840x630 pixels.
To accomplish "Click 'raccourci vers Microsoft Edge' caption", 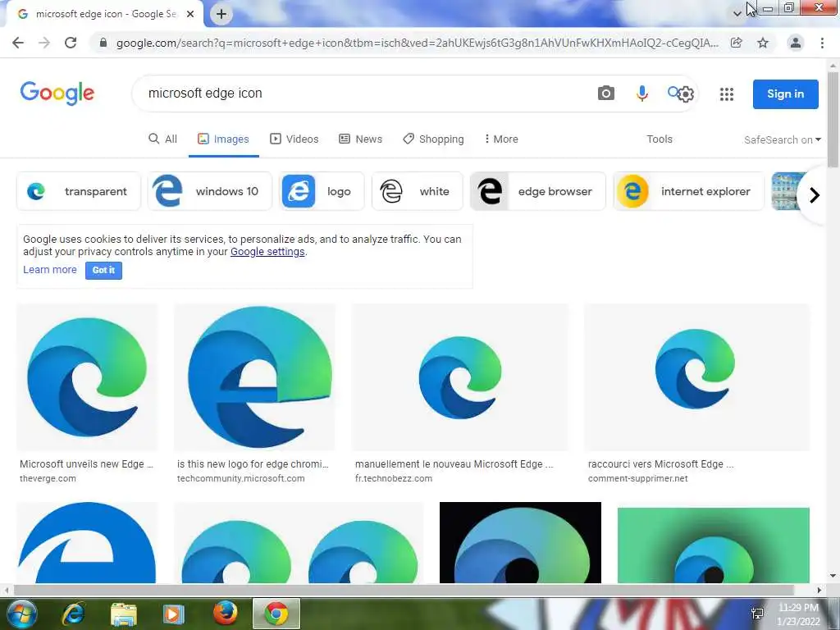I will tap(661, 464).
